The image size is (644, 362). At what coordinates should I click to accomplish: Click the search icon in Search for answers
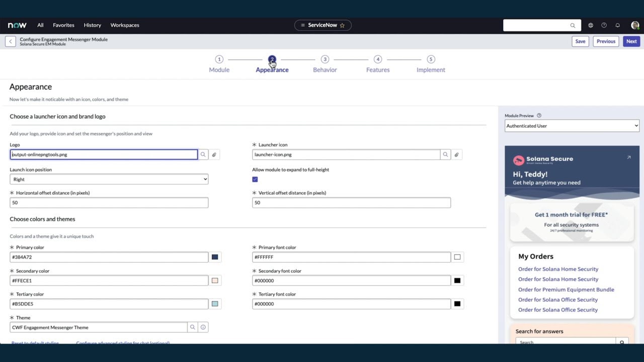[x=622, y=342]
